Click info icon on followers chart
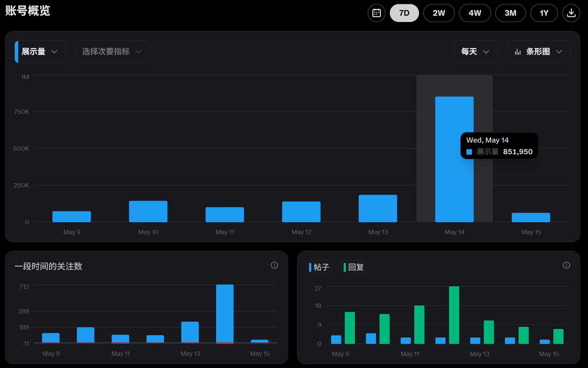This screenshot has width=588, height=368. [x=274, y=265]
